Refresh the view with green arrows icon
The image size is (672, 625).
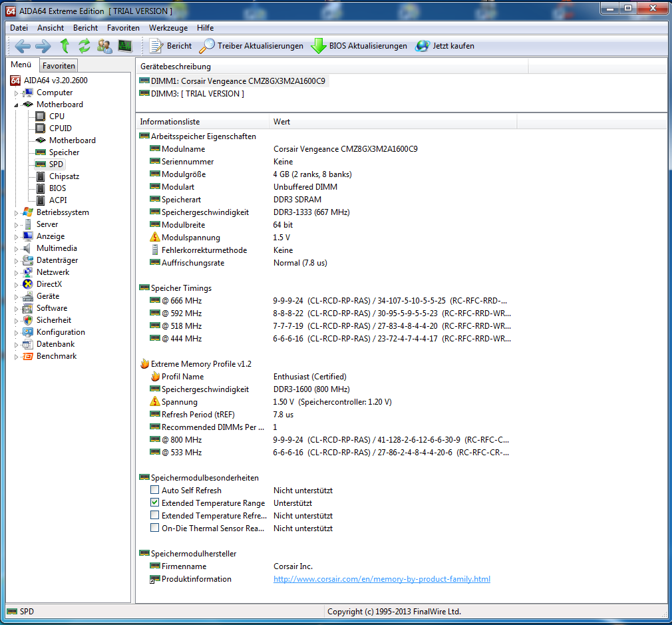[84, 45]
